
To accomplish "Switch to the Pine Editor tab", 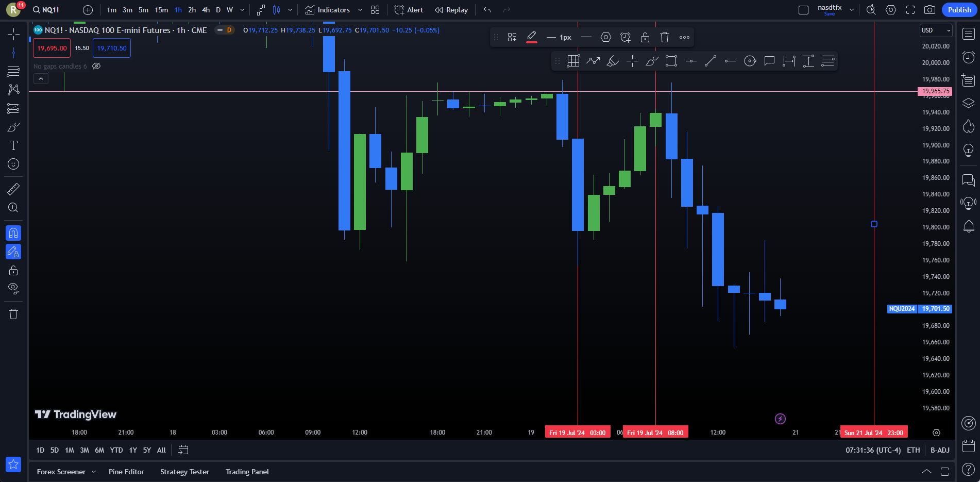I will (x=126, y=472).
